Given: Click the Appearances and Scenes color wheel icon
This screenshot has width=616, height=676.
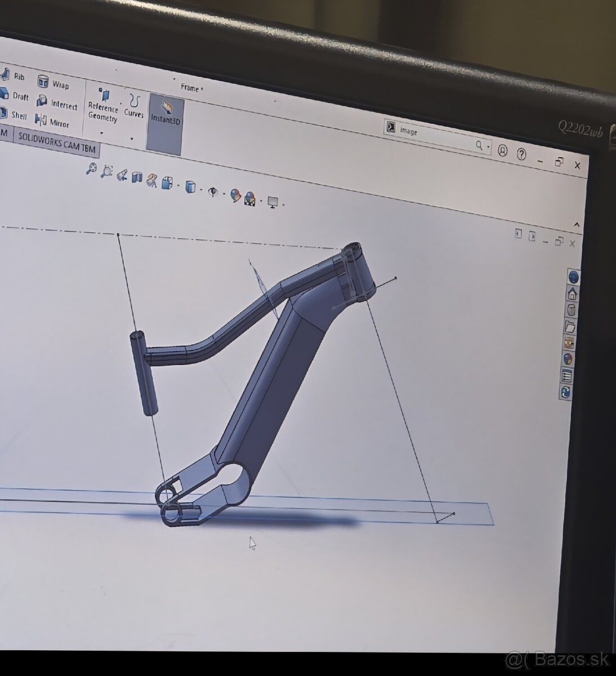Looking at the screenshot, I should pyautogui.click(x=568, y=358).
